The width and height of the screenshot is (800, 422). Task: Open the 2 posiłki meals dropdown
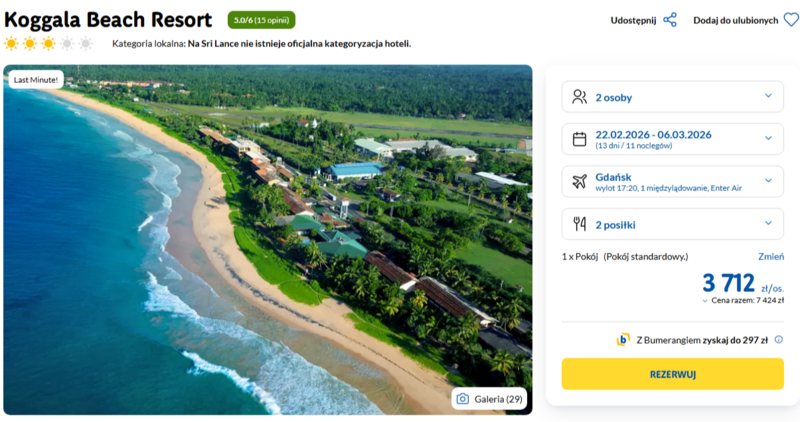click(x=768, y=224)
